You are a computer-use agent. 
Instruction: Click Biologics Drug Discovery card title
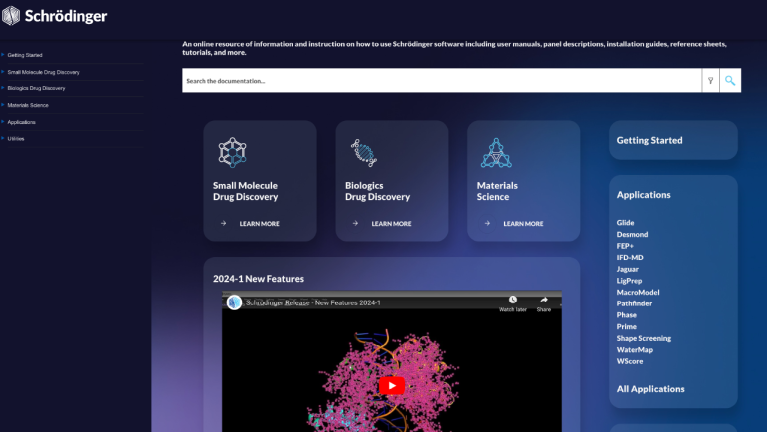(x=377, y=191)
